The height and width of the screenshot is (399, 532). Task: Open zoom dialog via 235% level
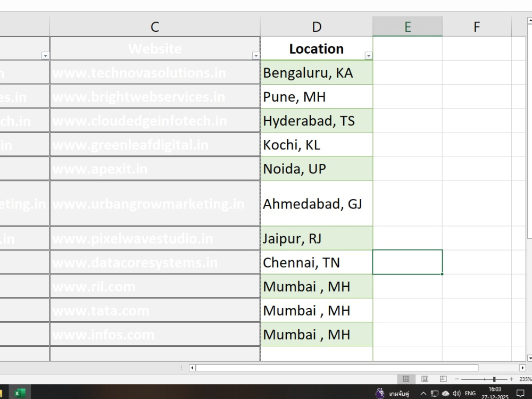(x=525, y=379)
